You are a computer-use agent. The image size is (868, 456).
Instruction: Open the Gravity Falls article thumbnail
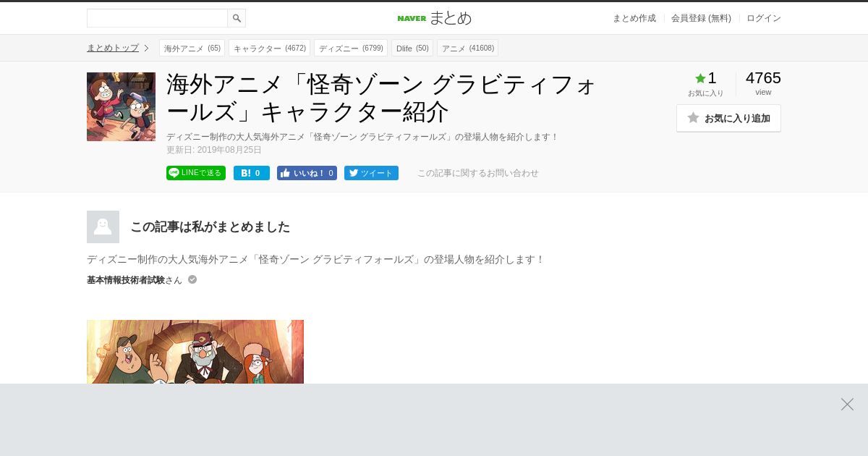tap(121, 106)
